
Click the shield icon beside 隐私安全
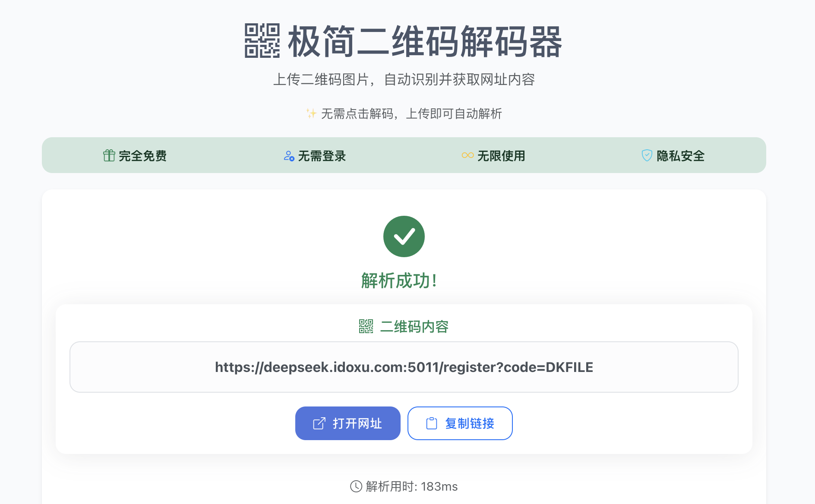tap(647, 155)
